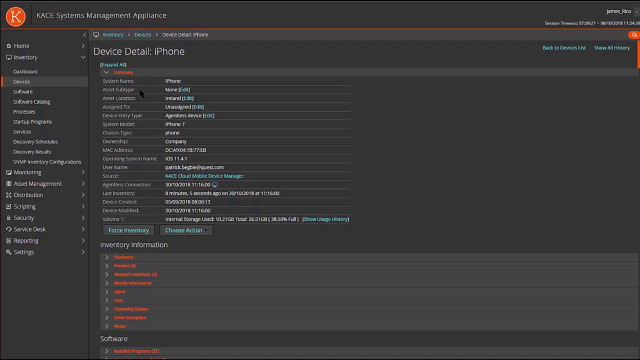Expand the Scripting menu chevron
Image resolution: width=640 pixels, height=360 pixels.
[x=83, y=207]
